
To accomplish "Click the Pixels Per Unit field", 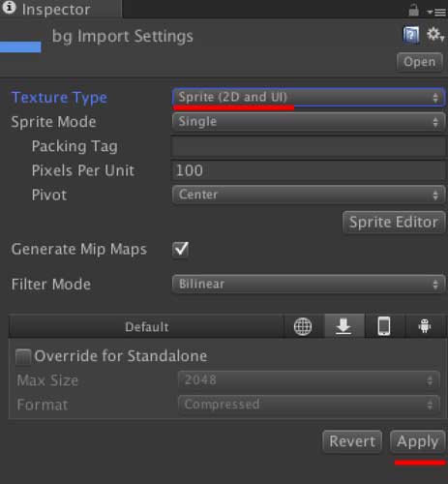I will pos(309,170).
